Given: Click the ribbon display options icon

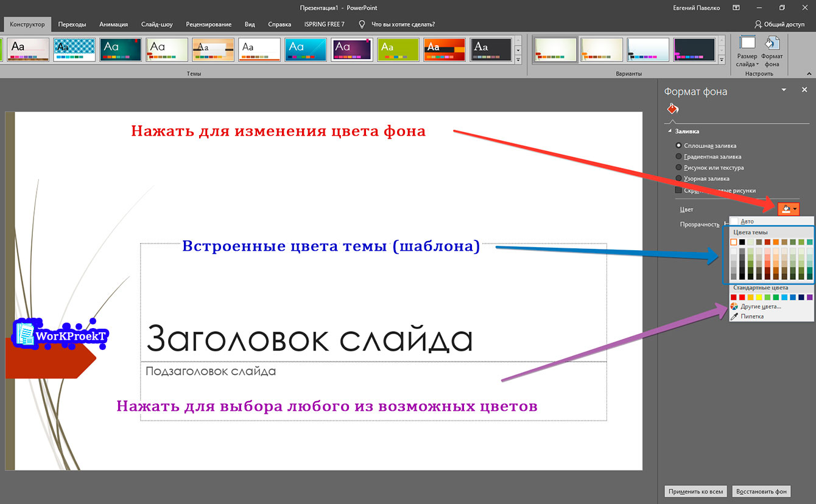Looking at the screenshot, I should pos(736,8).
